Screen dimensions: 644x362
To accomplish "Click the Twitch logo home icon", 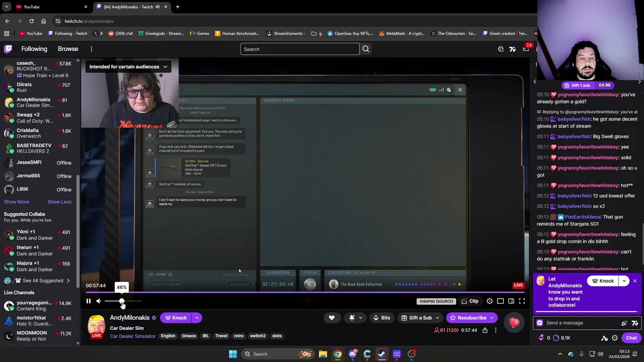I will (9, 49).
